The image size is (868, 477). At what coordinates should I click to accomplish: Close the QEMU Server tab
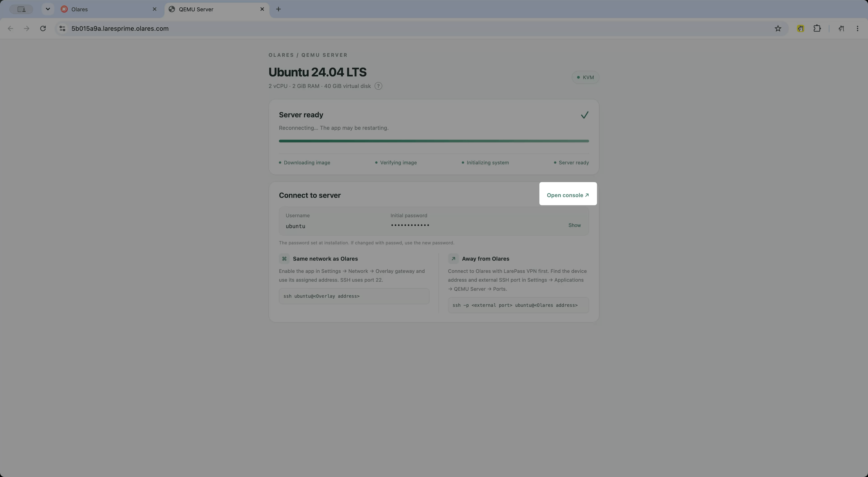(262, 9)
